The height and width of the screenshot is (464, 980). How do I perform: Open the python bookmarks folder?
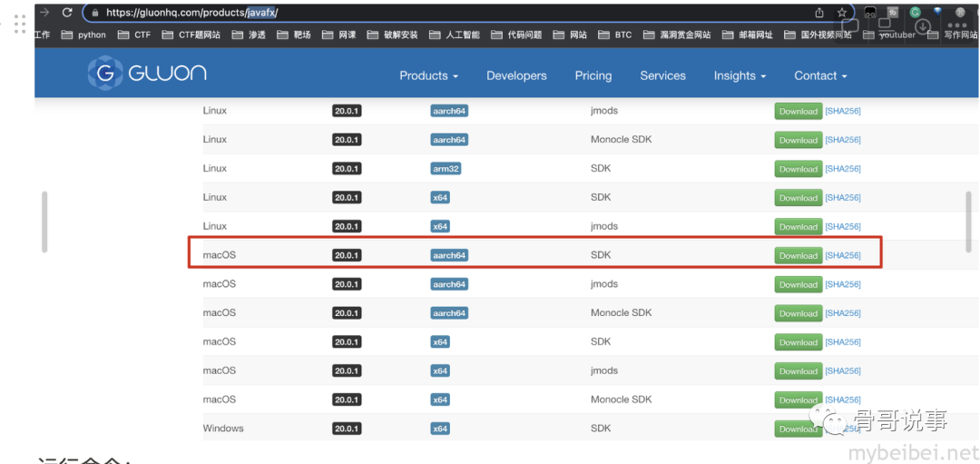point(83,35)
